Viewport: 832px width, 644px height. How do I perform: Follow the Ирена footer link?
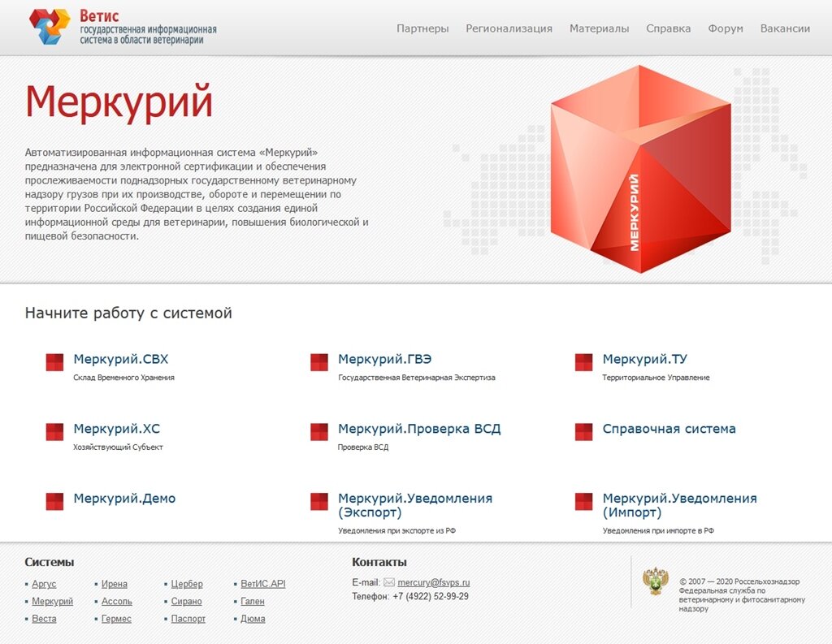click(114, 584)
